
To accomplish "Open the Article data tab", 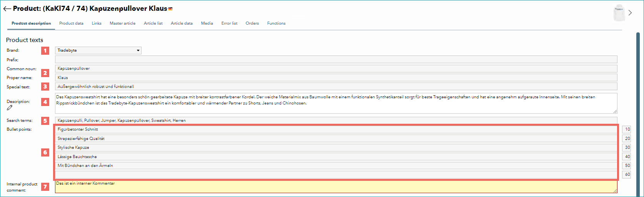I will (x=182, y=24).
